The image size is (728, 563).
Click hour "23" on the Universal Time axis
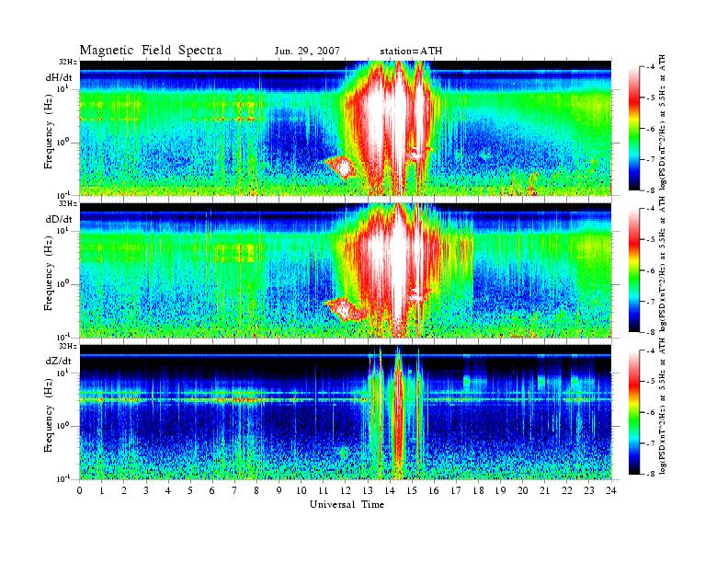(x=589, y=491)
